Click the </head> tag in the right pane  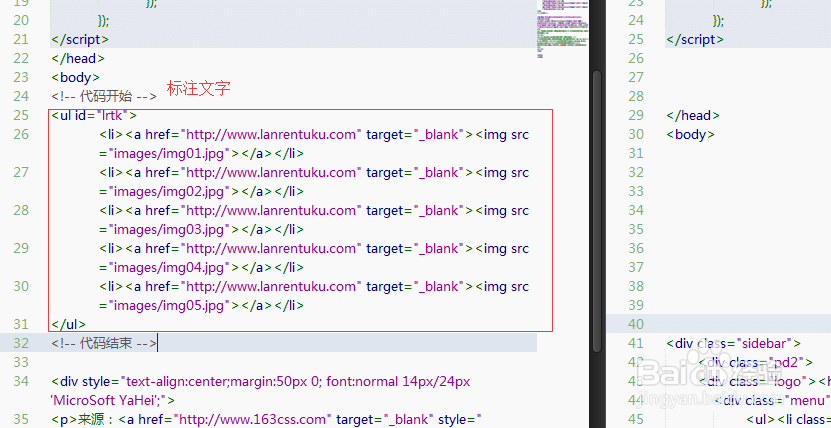click(x=693, y=115)
